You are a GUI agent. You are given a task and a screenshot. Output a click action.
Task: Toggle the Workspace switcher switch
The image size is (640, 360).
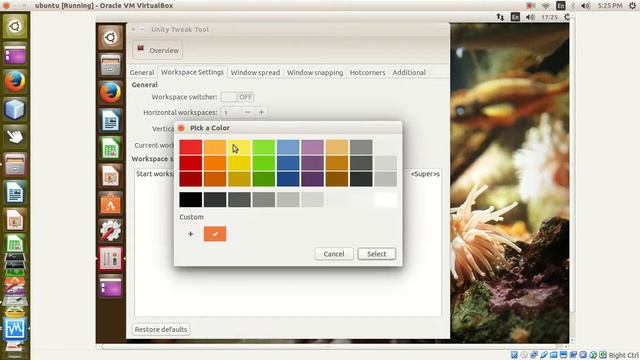pyautogui.click(x=238, y=97)
